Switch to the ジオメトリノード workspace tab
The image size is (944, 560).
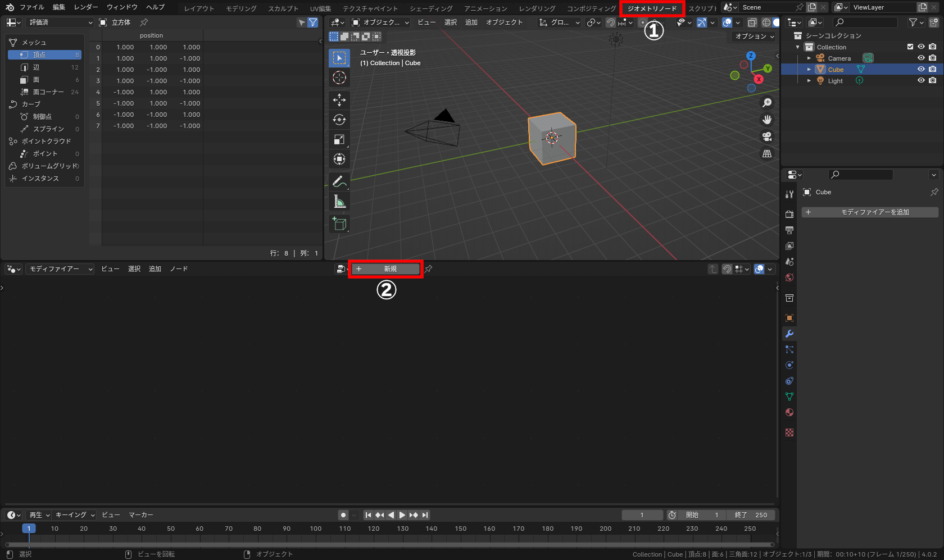[x=652, y=8]
